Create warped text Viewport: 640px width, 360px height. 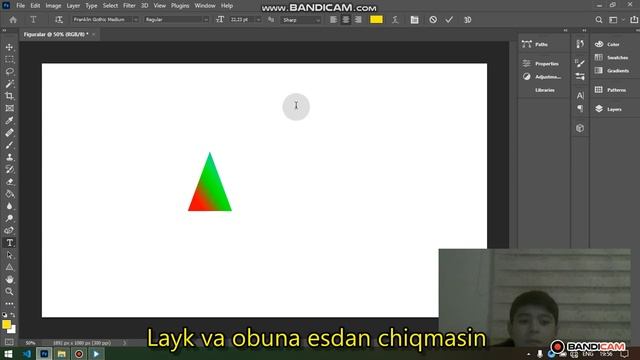coord(395,20)
